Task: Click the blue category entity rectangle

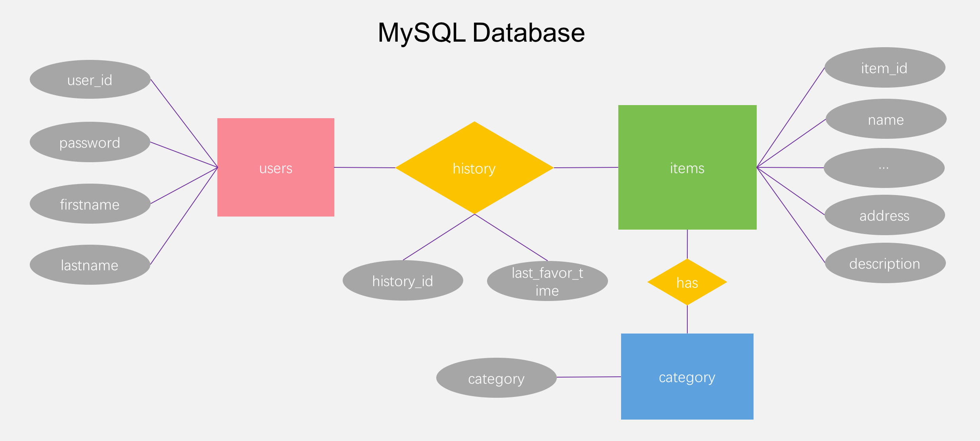Action: [687, 376]
